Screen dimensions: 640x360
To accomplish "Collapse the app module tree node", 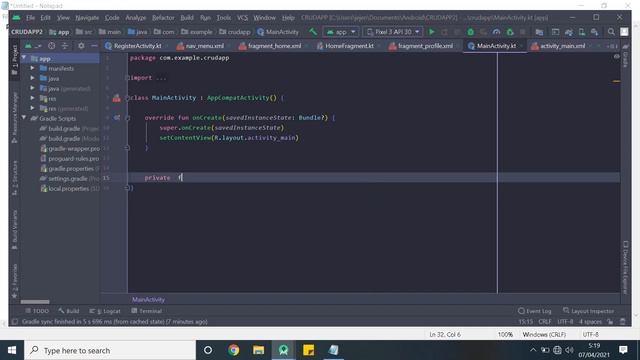I will coord(24,58).
